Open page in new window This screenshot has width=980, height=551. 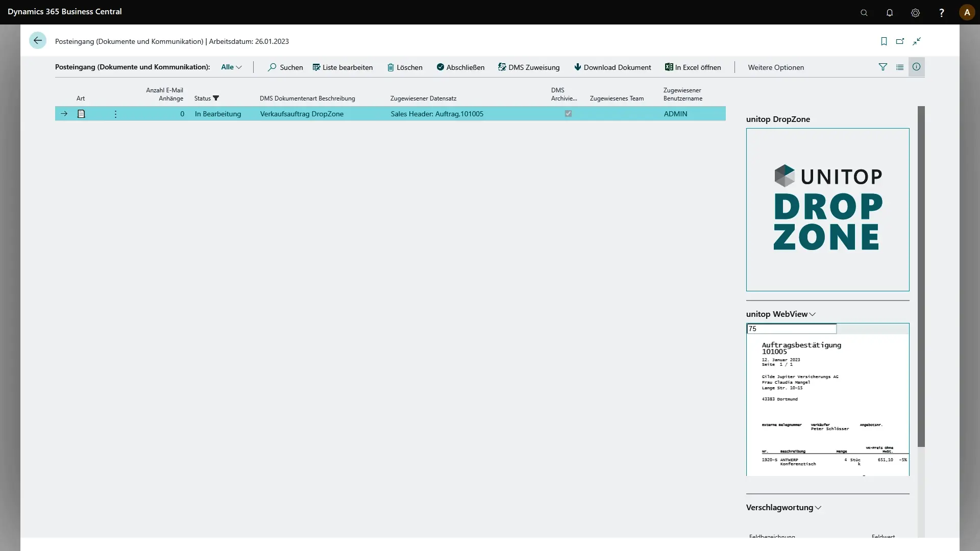tap(900, 41)
